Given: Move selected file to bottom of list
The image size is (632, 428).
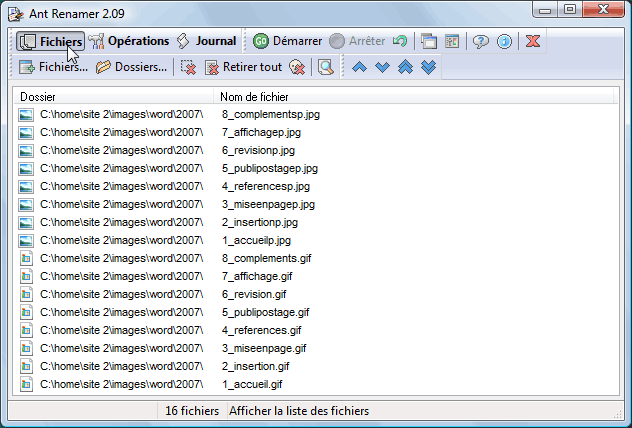Looking at the screenshot, I should point(428,68).
